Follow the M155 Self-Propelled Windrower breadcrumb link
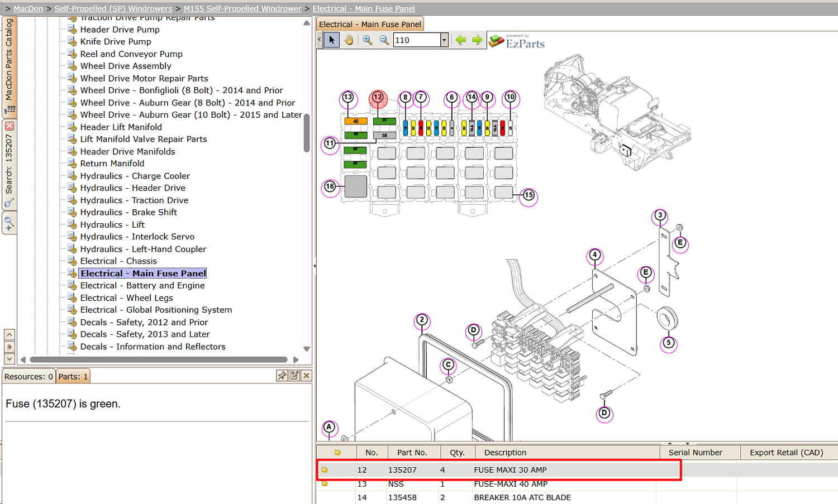The image size is (838, 504). pos(242,8)
